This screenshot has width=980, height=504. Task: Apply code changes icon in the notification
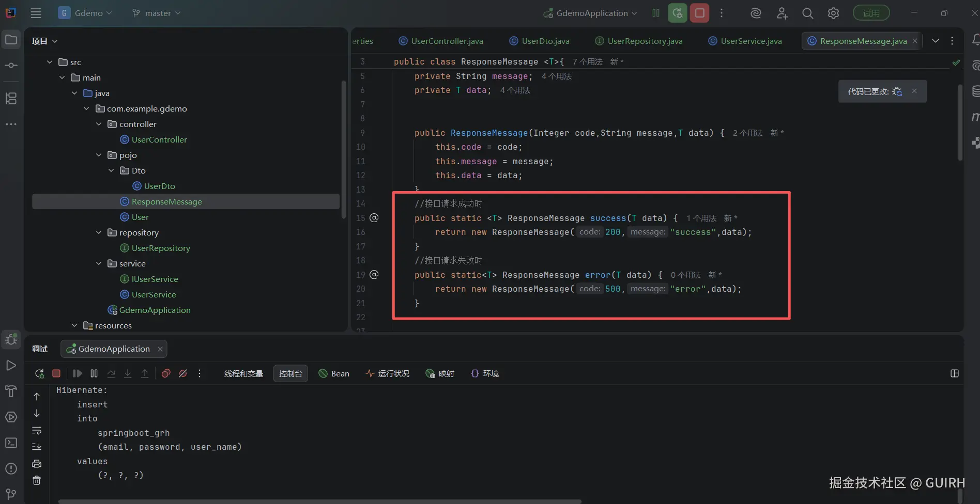click(897, 91)
